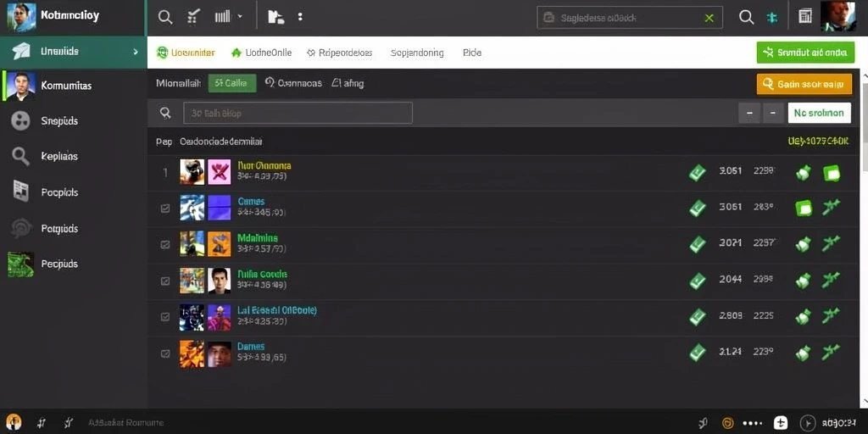Open the green dragon Pecpiuds sidebar icon
Screen dimensions: 868x434
[20, 264]
